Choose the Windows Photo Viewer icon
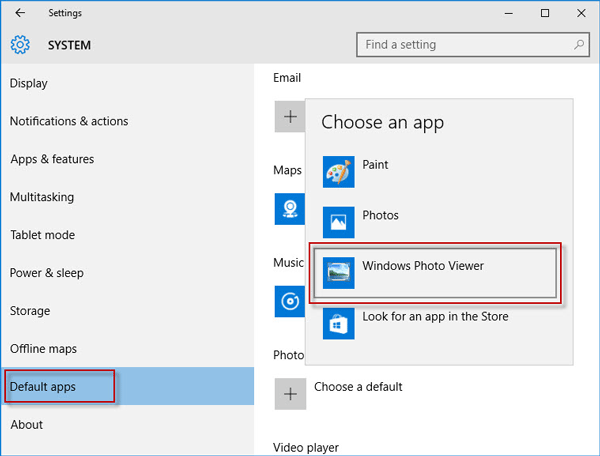This screenshot has width=600, height=456. (339, 273)
